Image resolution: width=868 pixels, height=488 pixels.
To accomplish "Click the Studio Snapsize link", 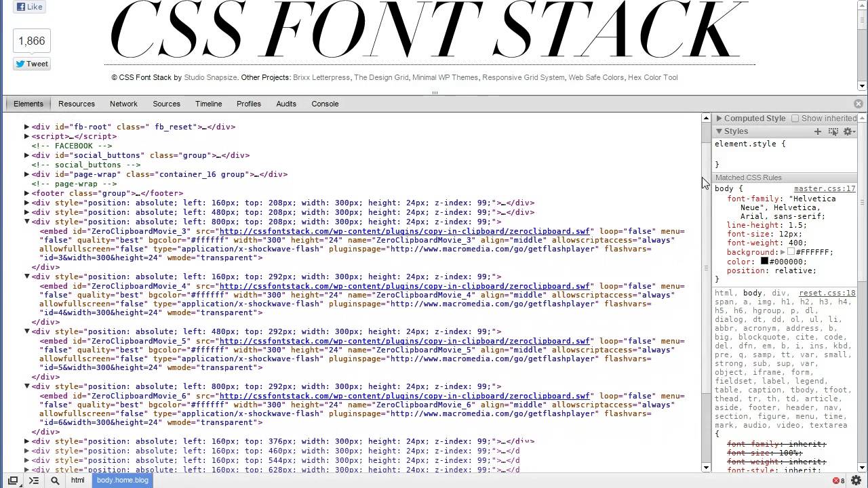I will [x=210, y=77].
